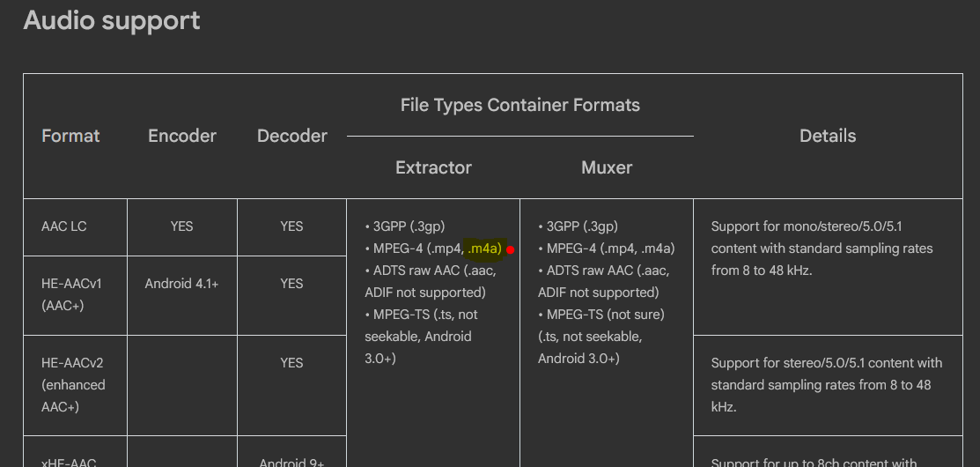Click the HE-AACv1 (AAC+) format cell
980x467 pixels.
point(72,294)
